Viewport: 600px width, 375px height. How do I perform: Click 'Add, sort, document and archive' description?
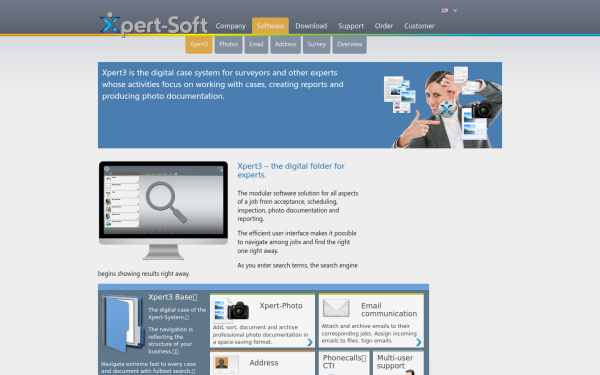260,334
